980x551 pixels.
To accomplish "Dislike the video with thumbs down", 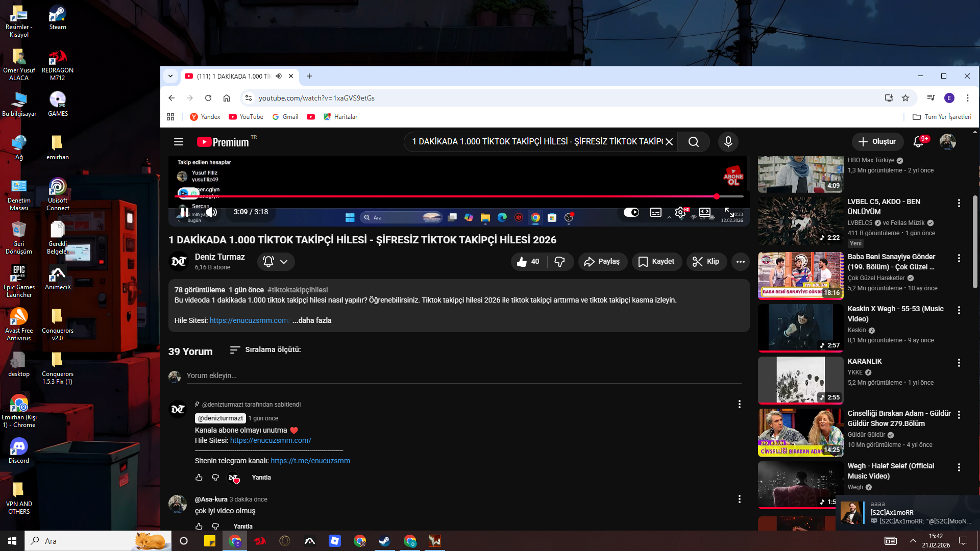I will pos(560,262).
